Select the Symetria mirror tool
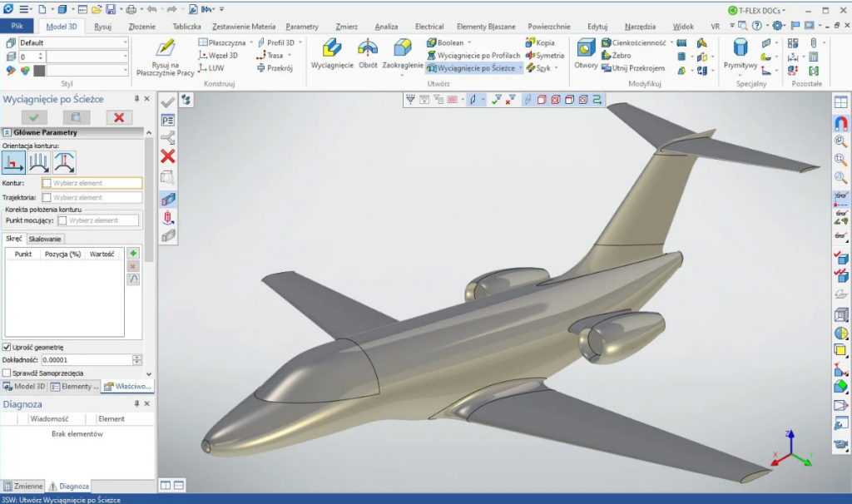852x504 pixels. pos(544,55)
